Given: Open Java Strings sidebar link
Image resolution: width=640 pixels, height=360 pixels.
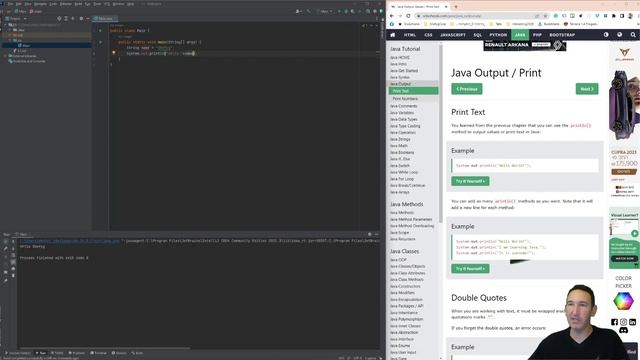Looking at the screenshot, I should click(x=400, y=139).
